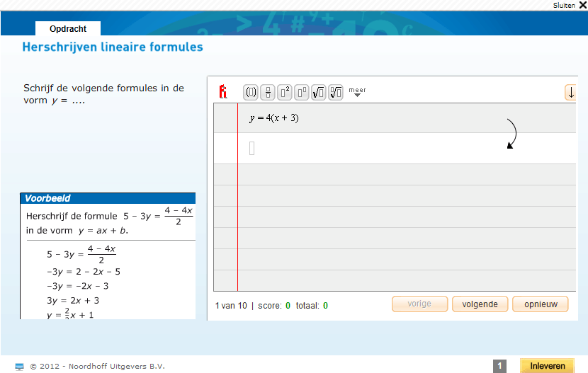Select the formula y = 4(x + 3) line
This screenshot has height=373, width=588.
[x=274, y=118]
